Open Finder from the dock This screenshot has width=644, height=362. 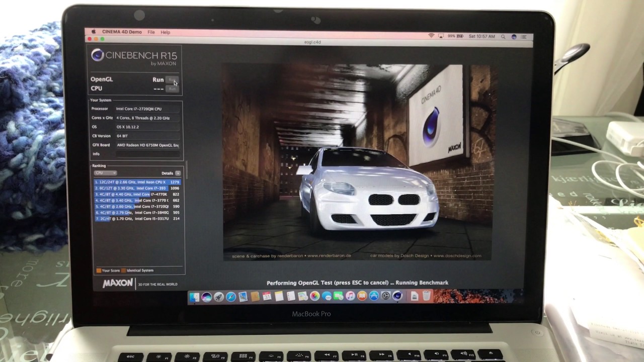194,297
